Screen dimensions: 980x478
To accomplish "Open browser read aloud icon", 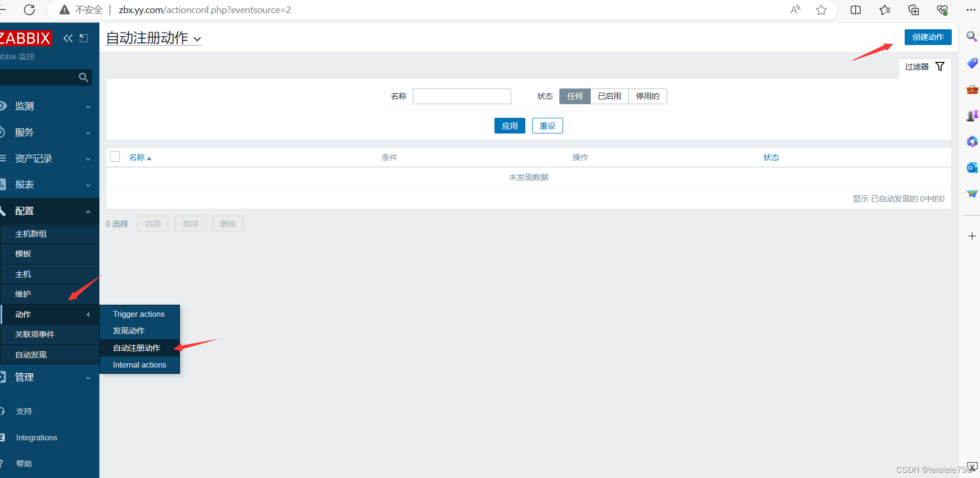I will point(795,10).
